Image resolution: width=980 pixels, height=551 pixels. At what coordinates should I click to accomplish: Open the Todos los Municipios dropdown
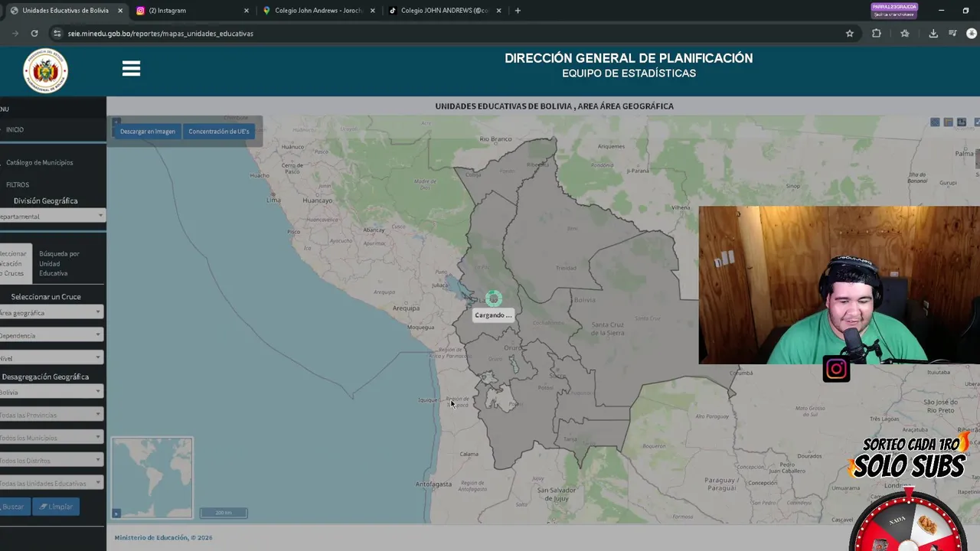[51, 438]
